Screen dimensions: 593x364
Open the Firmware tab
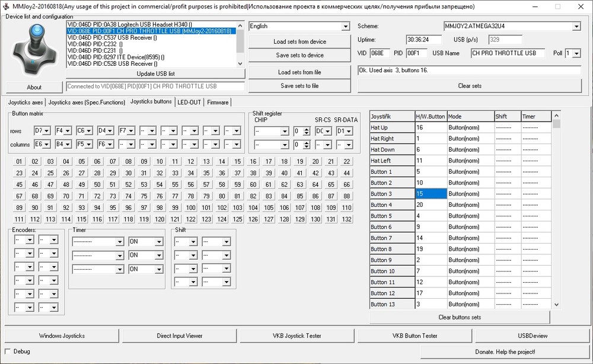218,102
